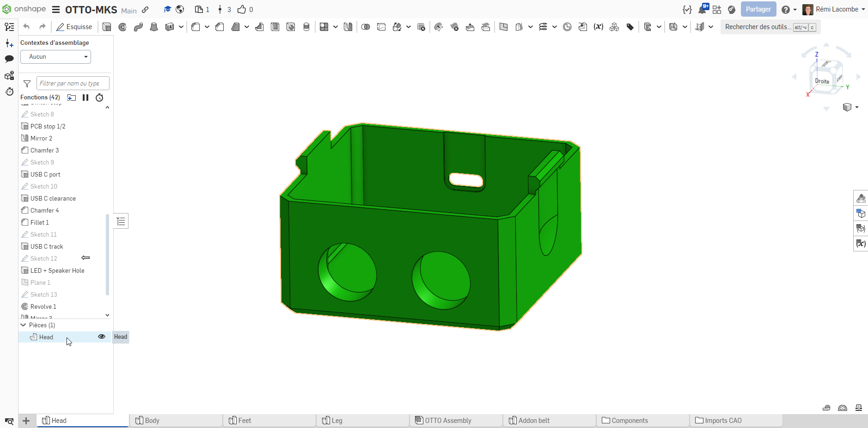Hide the Head part with eye icon
Viewport: 868px width, 428px height.
[102, 337]
